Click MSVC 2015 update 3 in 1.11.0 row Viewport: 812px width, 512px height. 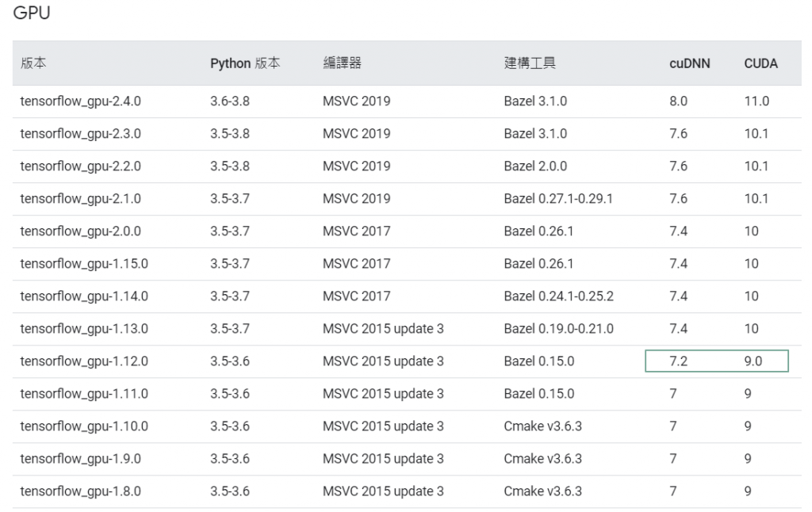point(383,395)
